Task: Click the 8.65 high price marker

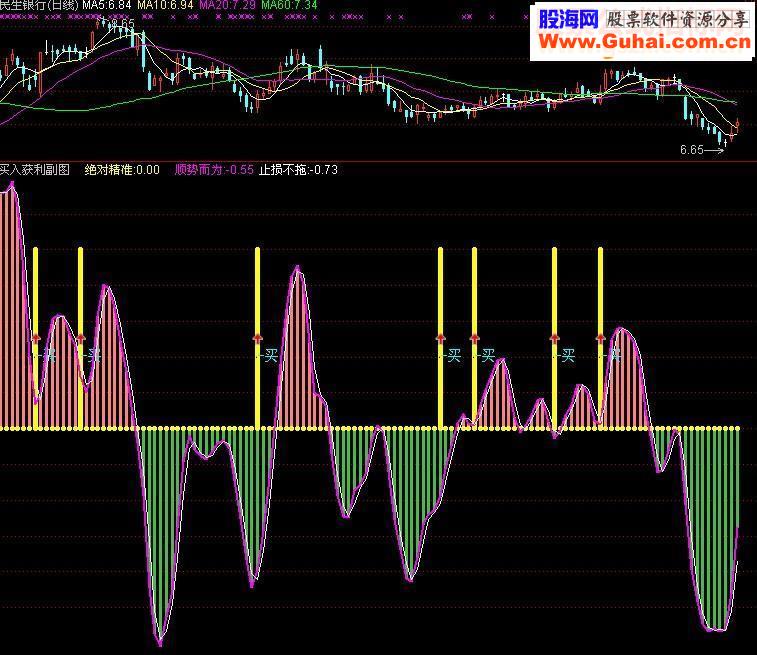Action: coord(124,23)
